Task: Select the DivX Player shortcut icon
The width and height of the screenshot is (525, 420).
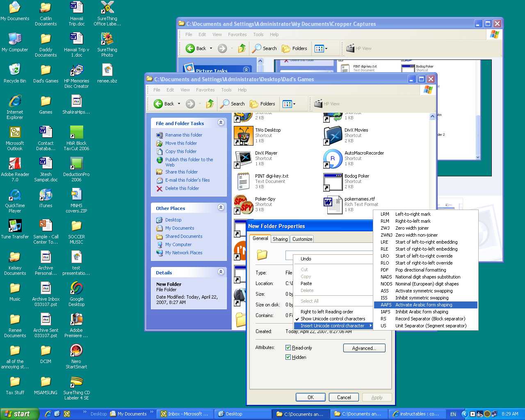Action: [x=243, y=159]
